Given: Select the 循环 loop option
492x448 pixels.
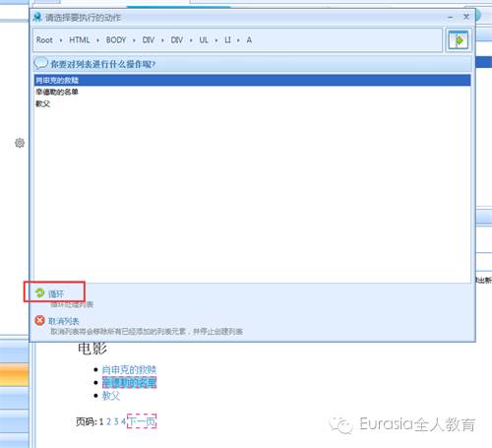Looking at the screenshot, I should coord(56,293).
